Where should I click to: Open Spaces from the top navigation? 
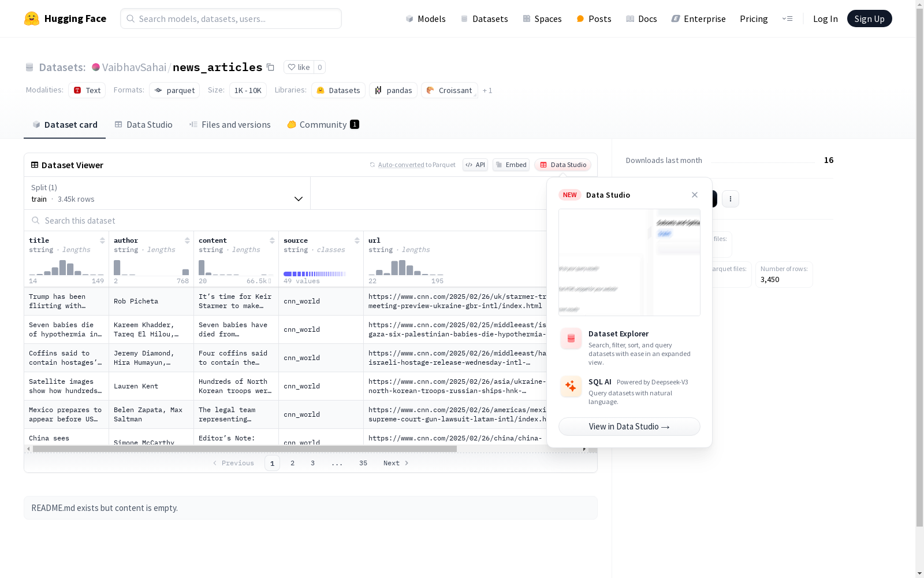542,19
